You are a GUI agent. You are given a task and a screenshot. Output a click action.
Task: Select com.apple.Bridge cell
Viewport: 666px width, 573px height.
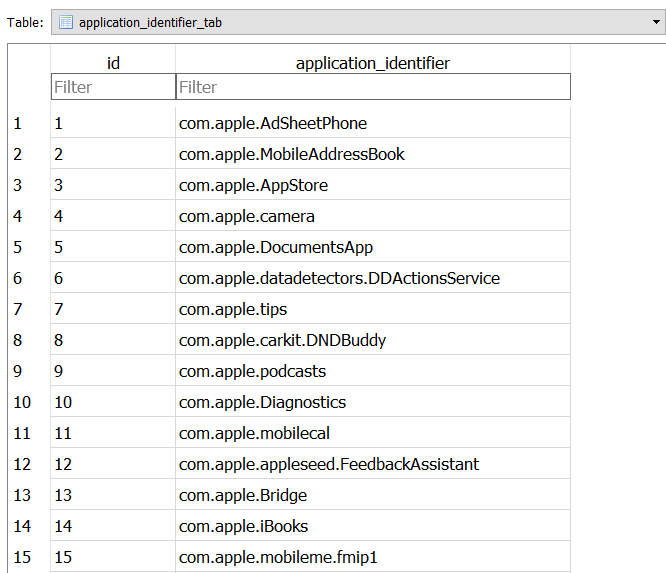373,495
